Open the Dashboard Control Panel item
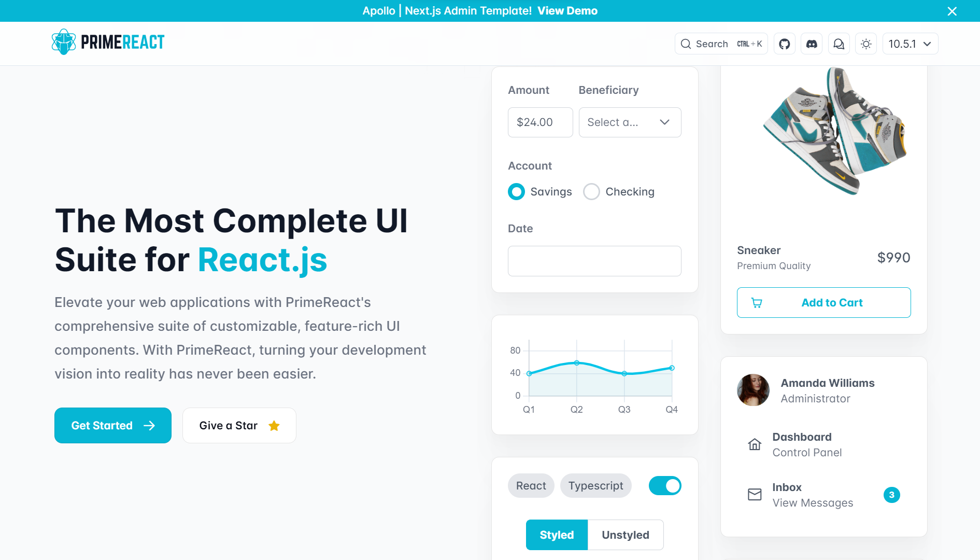Screen dimensions: 980x560 click(823, 444)
